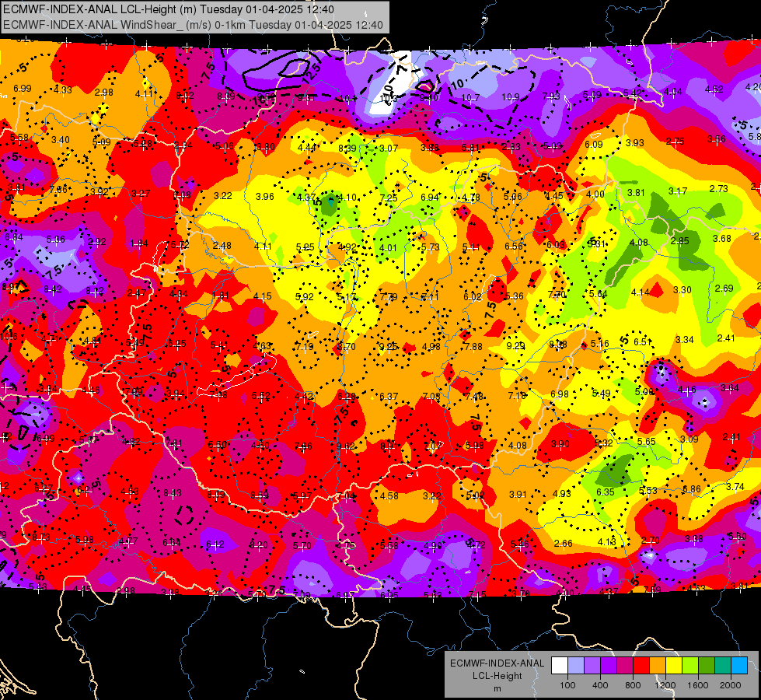Screen dimensions: 761x700
Task: Click the 2.69 data value
Action: [x=724, y=288]
